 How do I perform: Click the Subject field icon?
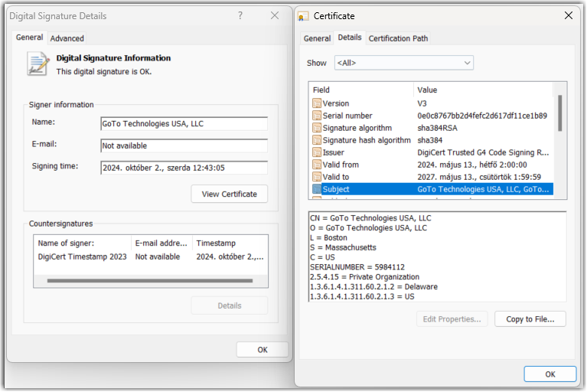pos(317,189)
